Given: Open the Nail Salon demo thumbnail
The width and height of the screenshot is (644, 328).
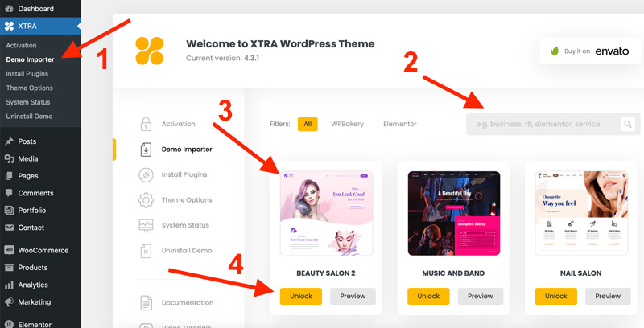Looking at the screenshot, I should click(581, 213).
